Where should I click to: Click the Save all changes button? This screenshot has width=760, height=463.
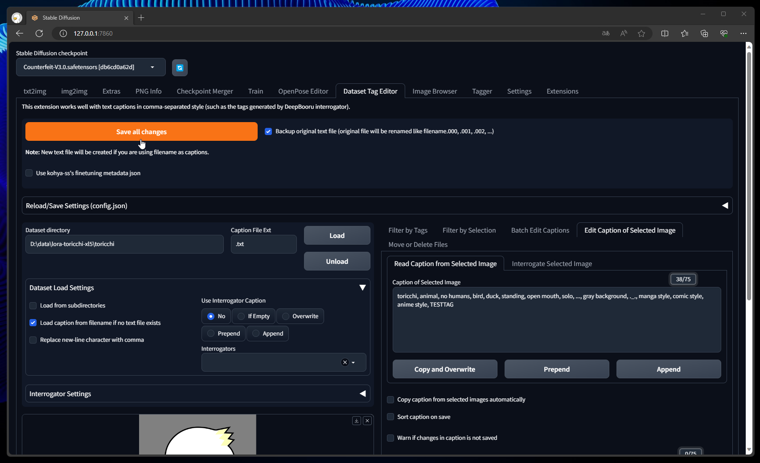click(x=141, y=132)
